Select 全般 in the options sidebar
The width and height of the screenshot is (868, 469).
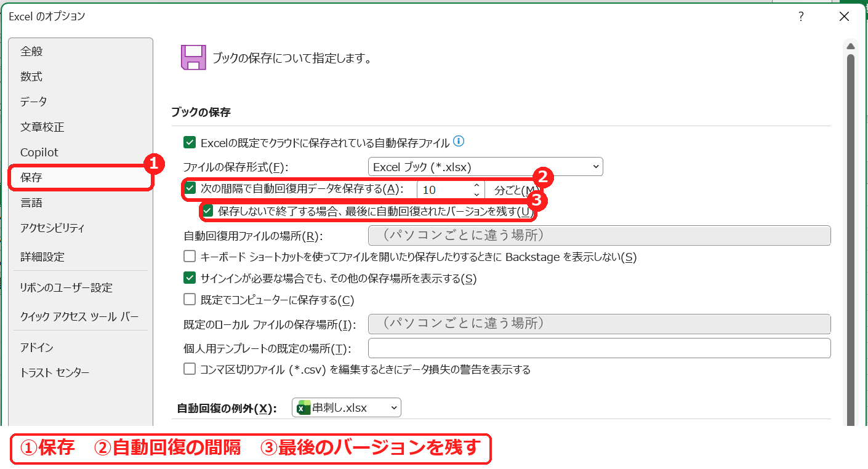pyautogui.click(x=81, y=52)
